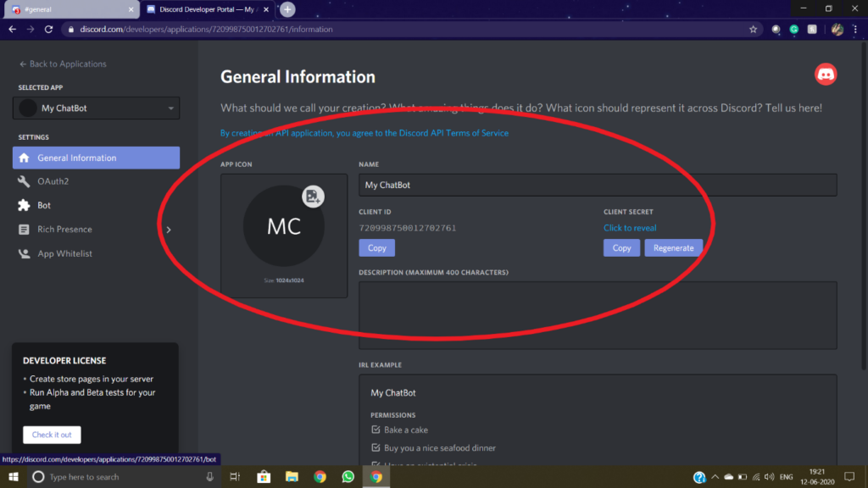Screen dimensions: 868x488
Task: Select the Discord Developer Portal browser tab
Action: coord(207,9)
